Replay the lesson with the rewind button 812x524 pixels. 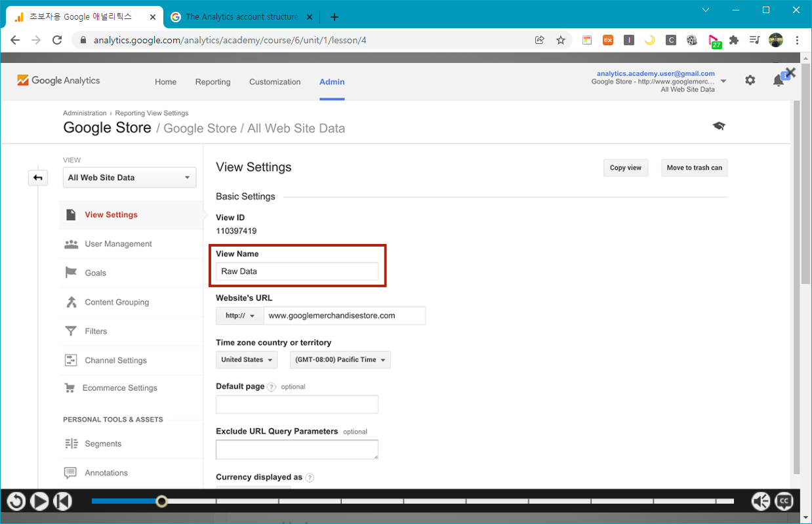[x=16, y=502]
